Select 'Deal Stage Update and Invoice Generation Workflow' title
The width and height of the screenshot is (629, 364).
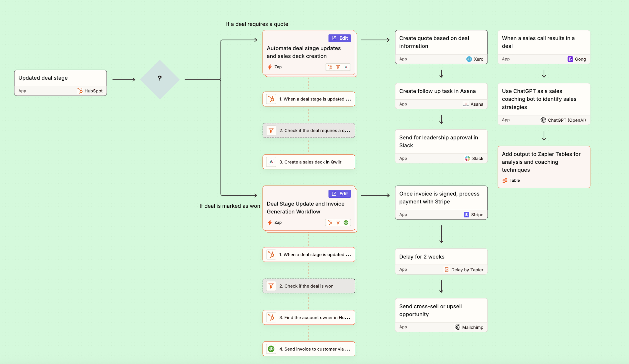pos(306,208)
